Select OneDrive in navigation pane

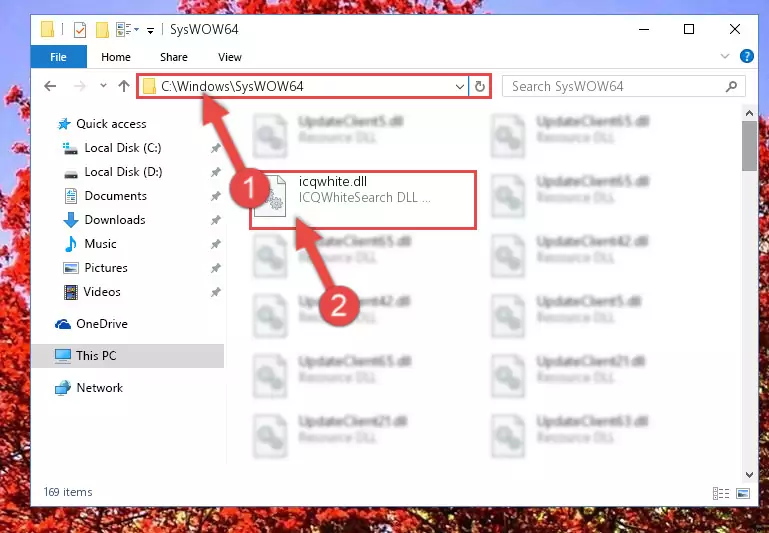102,324
